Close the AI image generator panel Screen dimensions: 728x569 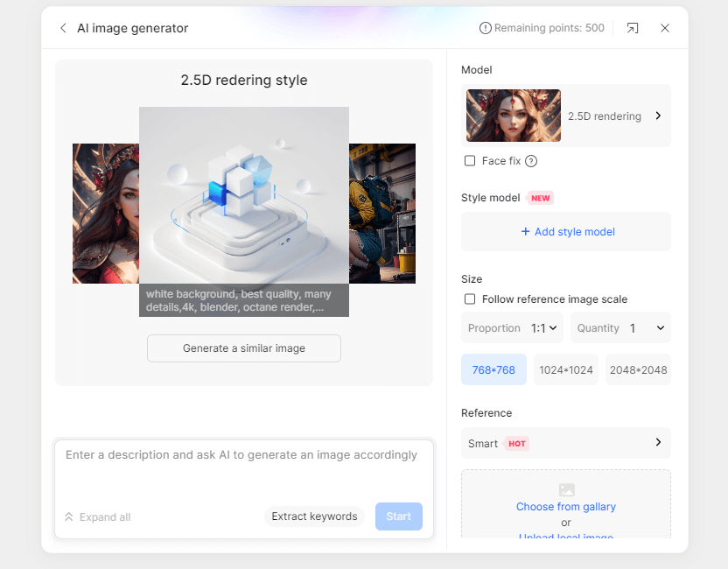665,28
